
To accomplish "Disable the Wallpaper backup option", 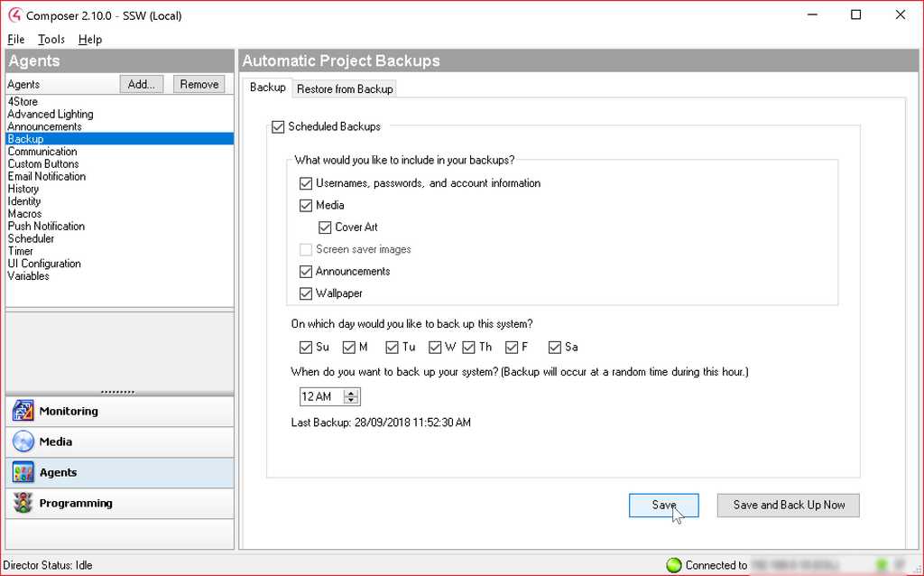I will click(306, 293).
